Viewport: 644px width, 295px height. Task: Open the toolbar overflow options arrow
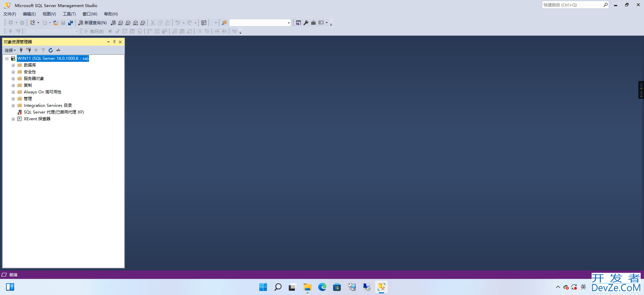[331, 24]
